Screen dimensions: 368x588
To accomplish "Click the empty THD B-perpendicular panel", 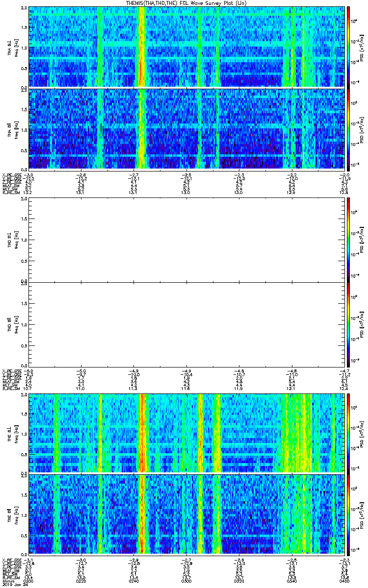I will point(186,241).
